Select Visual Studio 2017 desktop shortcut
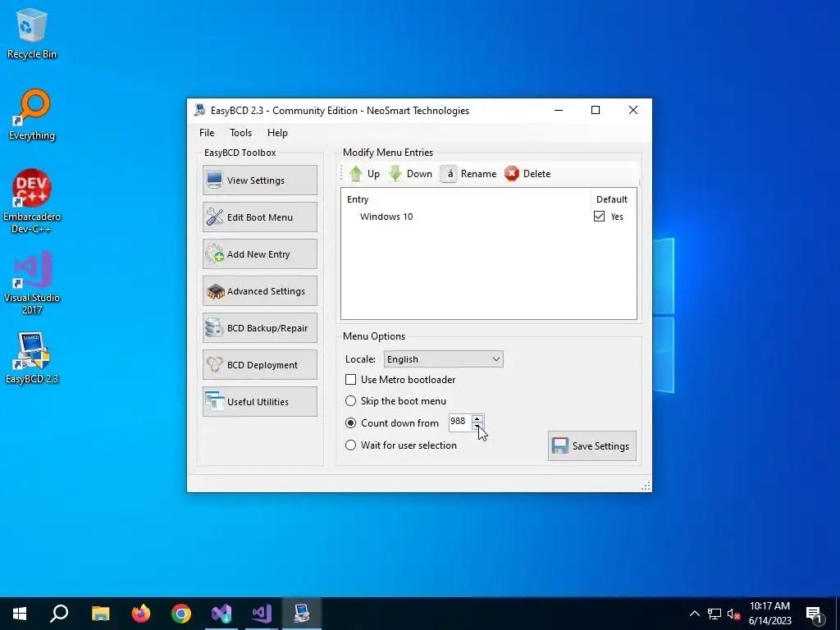The image size is (840, 630). 32,283
